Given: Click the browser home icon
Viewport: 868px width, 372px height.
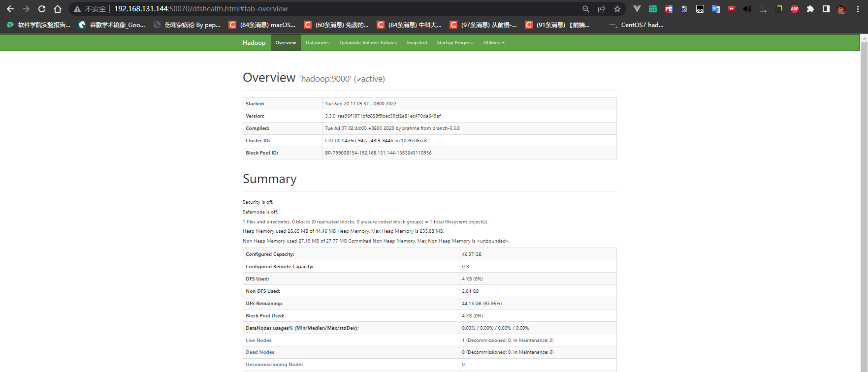Looking at the screenshot, I should [x=58, y=9].
